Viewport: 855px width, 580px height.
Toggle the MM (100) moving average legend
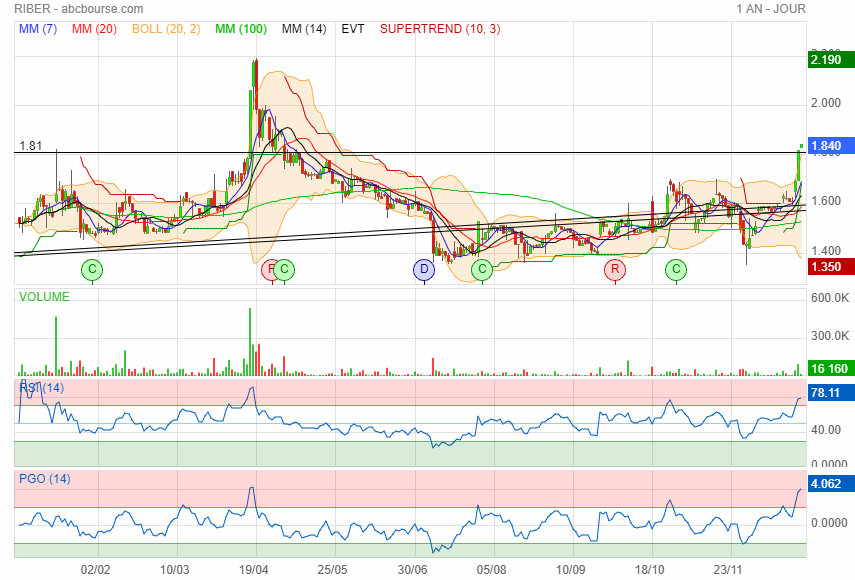pos(241,29)
